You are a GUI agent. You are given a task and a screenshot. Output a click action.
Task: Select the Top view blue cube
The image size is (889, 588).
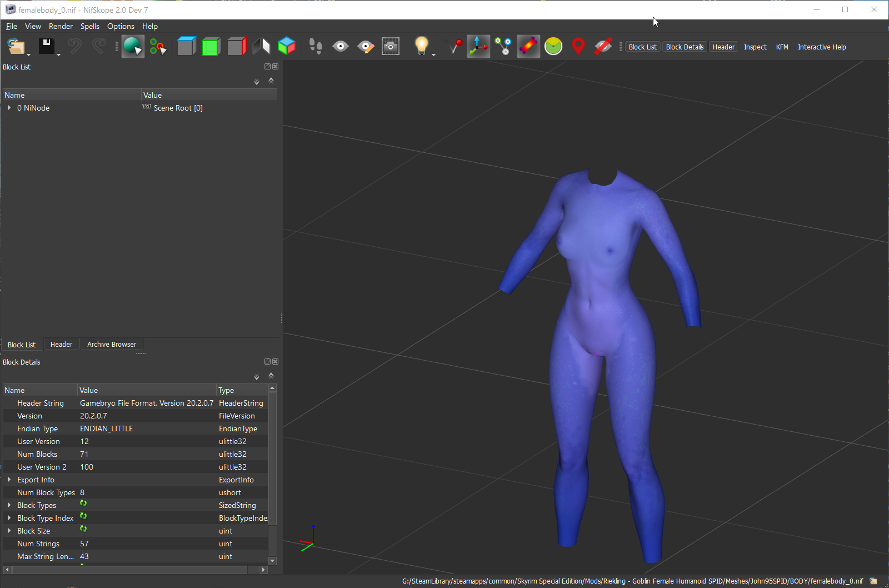click(x=186, y=47)
